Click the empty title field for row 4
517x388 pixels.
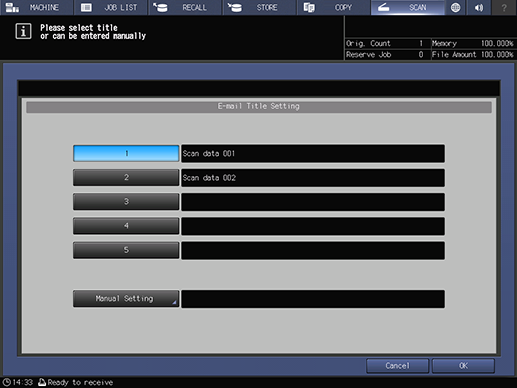(x=313, y=226)
